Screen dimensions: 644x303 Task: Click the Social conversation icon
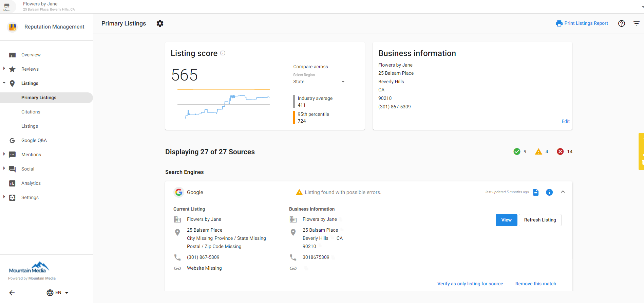pos(12,169)
